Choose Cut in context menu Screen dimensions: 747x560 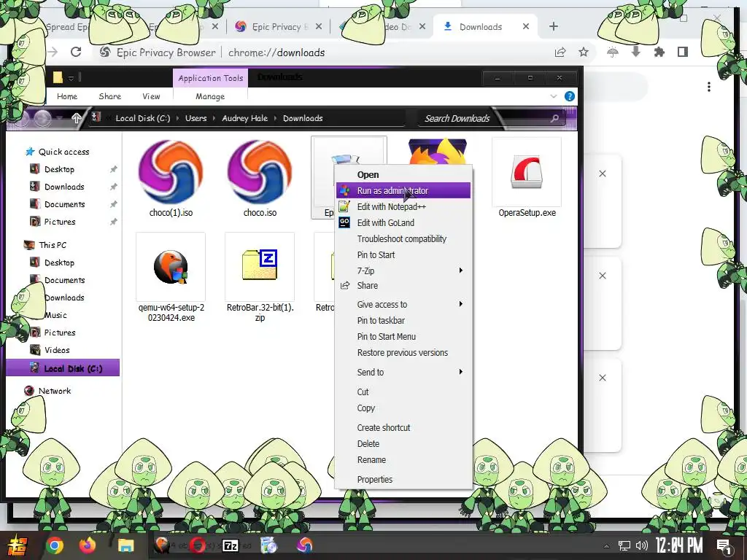tap(403, 392)
